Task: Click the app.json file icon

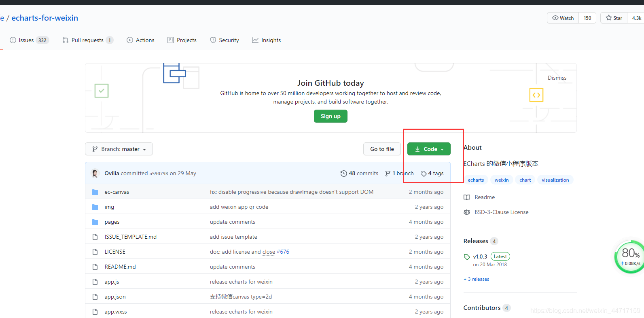Action: tap(95, 297)
